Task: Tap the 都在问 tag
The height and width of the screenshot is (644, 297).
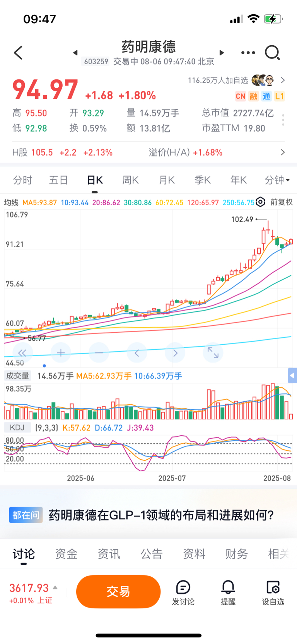Action: (x=26, y=515)
